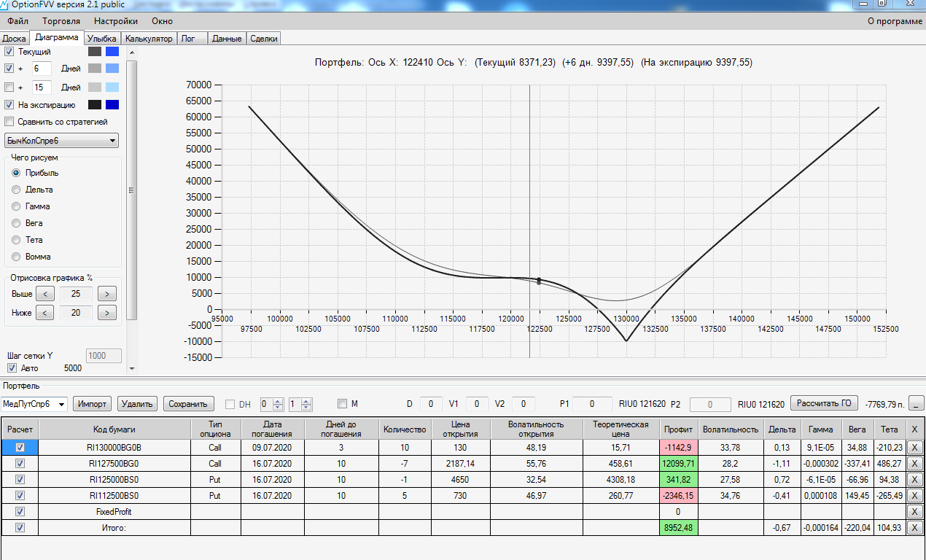Switch to the Доска tab
This screenshot has width=926, height=560.
[x=15, y=39]
